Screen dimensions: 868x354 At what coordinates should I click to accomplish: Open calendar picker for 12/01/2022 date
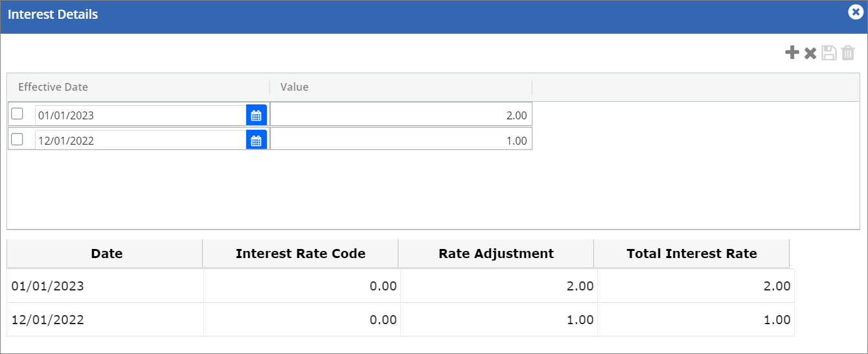256,140
